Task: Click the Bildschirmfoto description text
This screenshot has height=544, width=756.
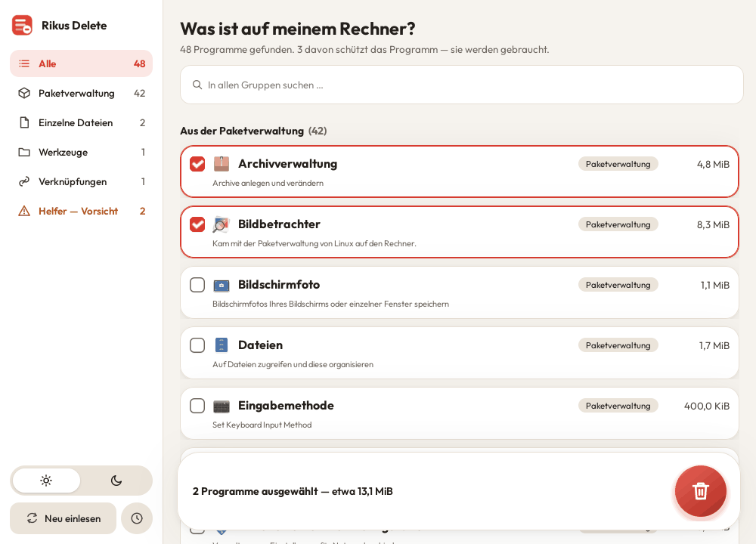Action: [x=331, y=304]
